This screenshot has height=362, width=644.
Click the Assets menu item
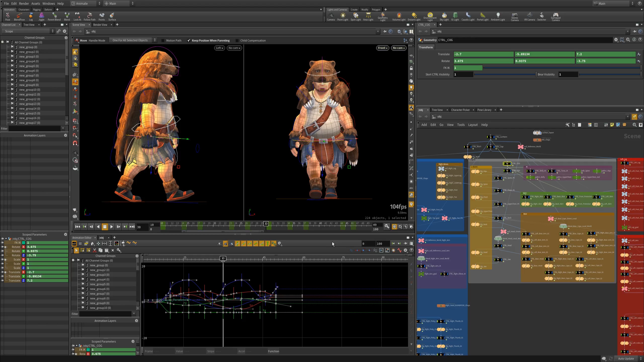click(x=36, y=4)
